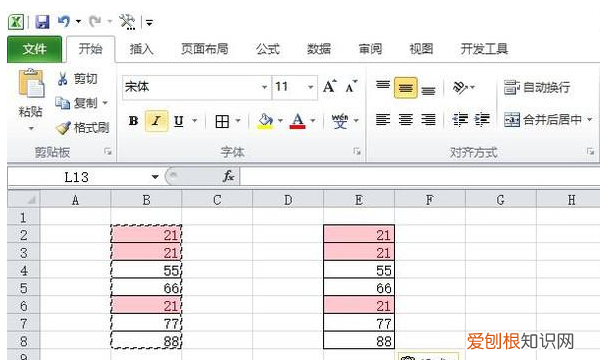Undo the last action
This screenshot has width=600, height=360.
coord(64,21)
